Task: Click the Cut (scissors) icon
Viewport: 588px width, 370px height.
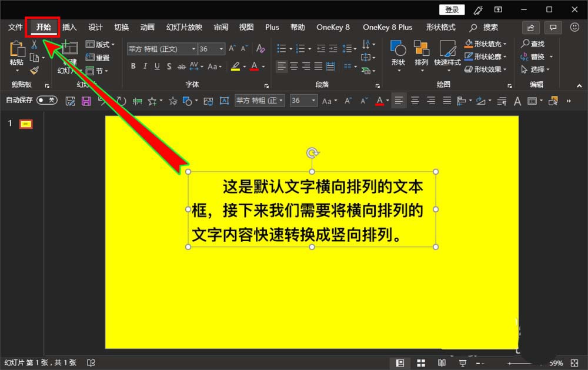Action: click(x=34, y=44)
